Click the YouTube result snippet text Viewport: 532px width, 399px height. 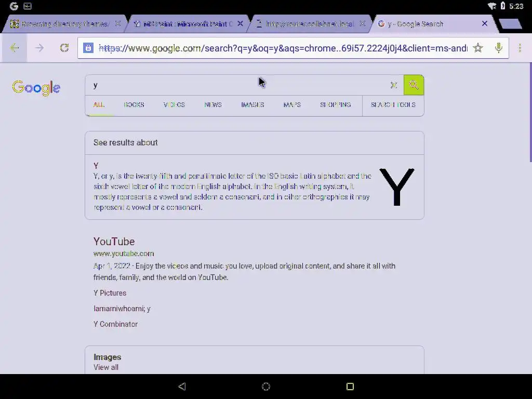coord(244,271)
